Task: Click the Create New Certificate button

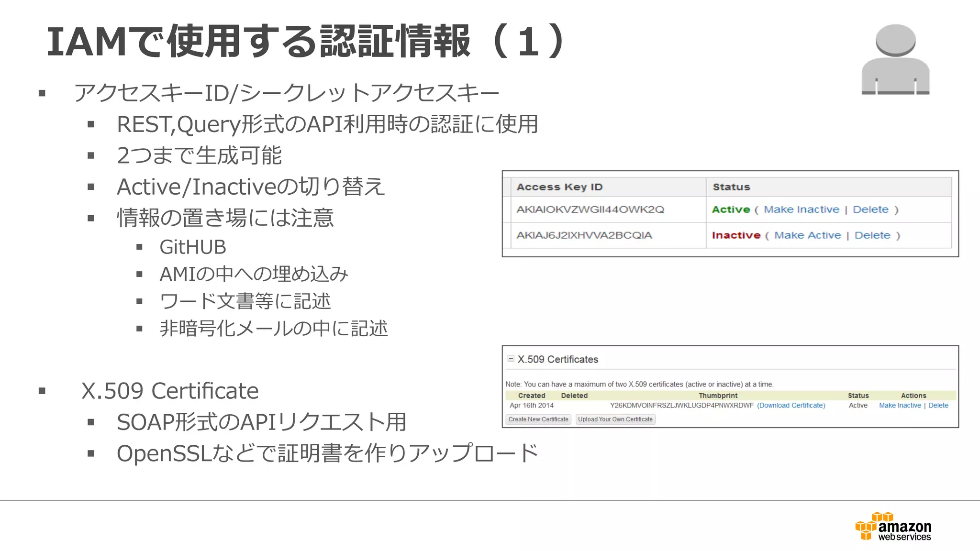Action: (538, 419)
